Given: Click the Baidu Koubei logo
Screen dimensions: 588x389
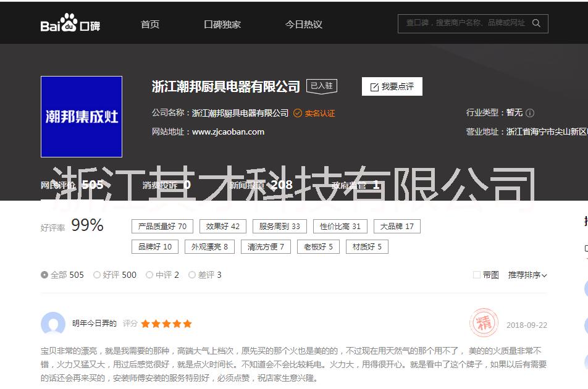Looking at the screenshot, I should click(70, 23).
